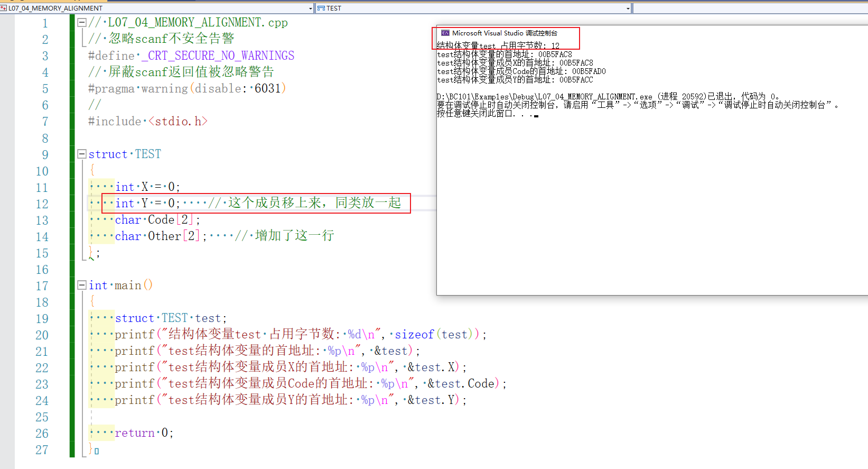The image size is (868, 469).
Task: Open the TEST type navigation dropdown
Action: tap(628, 8)
